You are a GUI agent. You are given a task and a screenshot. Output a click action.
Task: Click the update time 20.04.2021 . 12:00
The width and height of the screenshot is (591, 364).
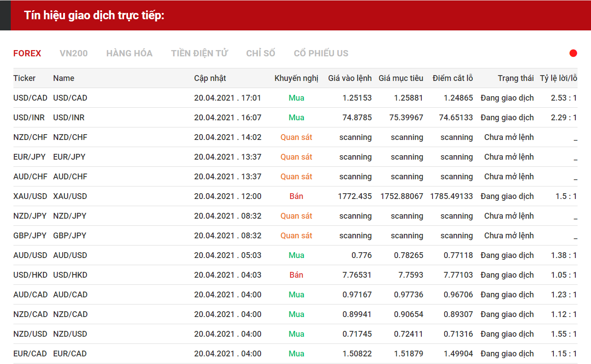click(x=228, y=196)
